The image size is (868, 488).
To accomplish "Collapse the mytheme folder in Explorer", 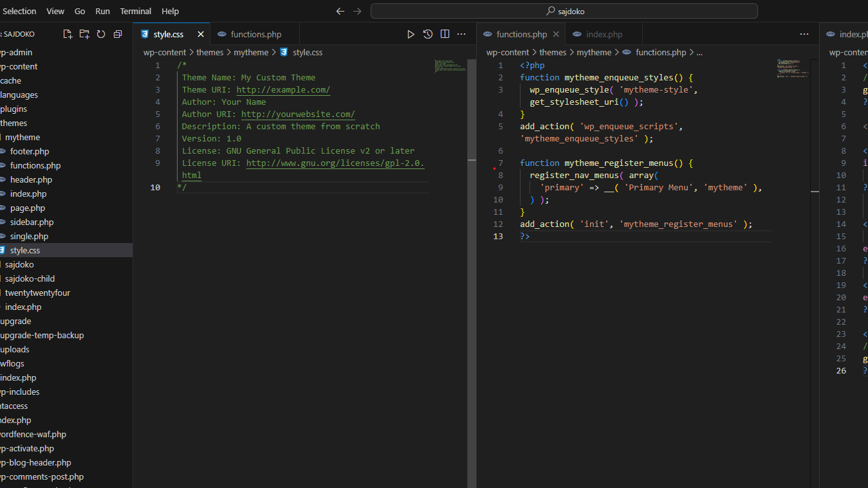I will 22,137.
